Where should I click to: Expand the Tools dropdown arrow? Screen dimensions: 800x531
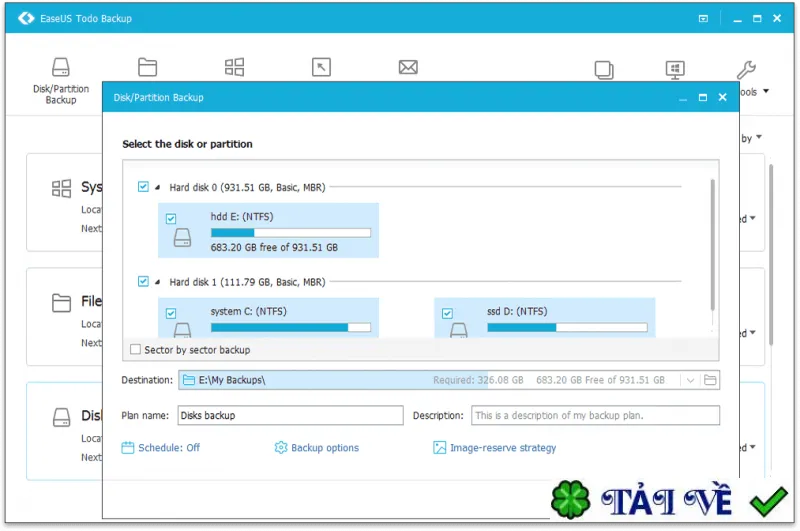(x=766, y=91)
